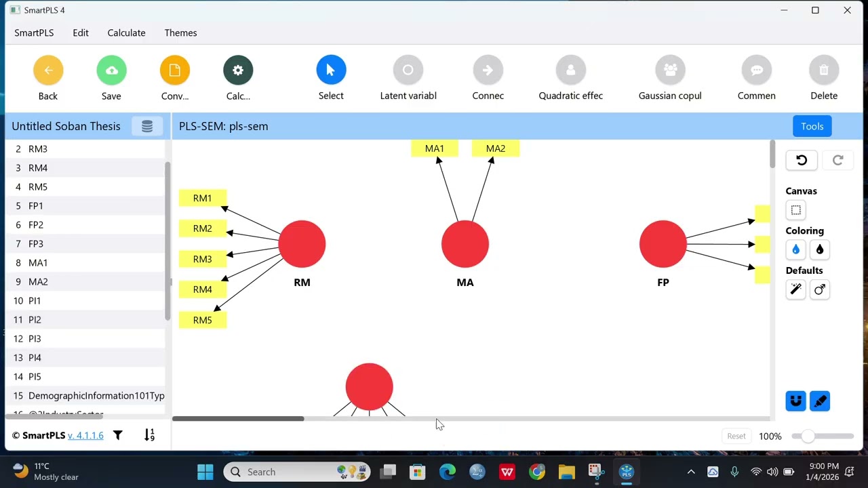Select the RM3 indicator box on canvas
Image resolution: width=868 pixels, height=488 pixels.
(x=203, y=259)
